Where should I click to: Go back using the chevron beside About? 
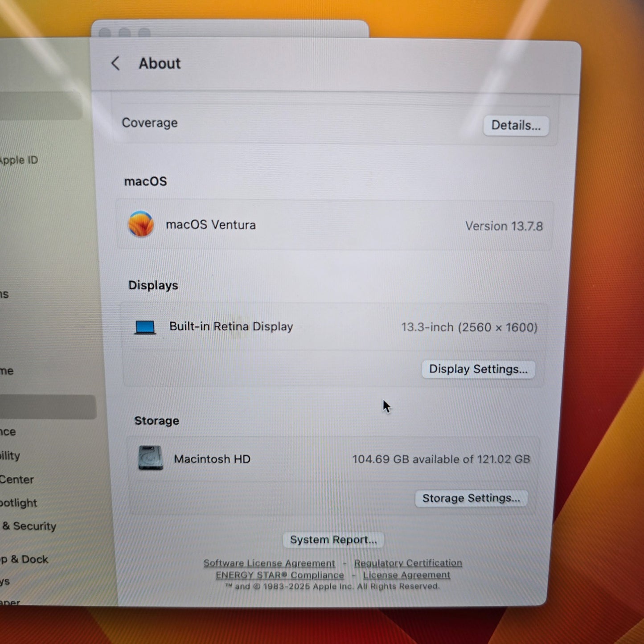[x=115, y=63]
